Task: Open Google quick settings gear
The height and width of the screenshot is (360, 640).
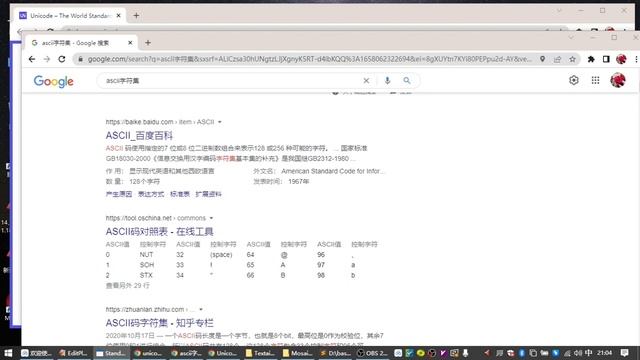Action: tap(574, 80)
